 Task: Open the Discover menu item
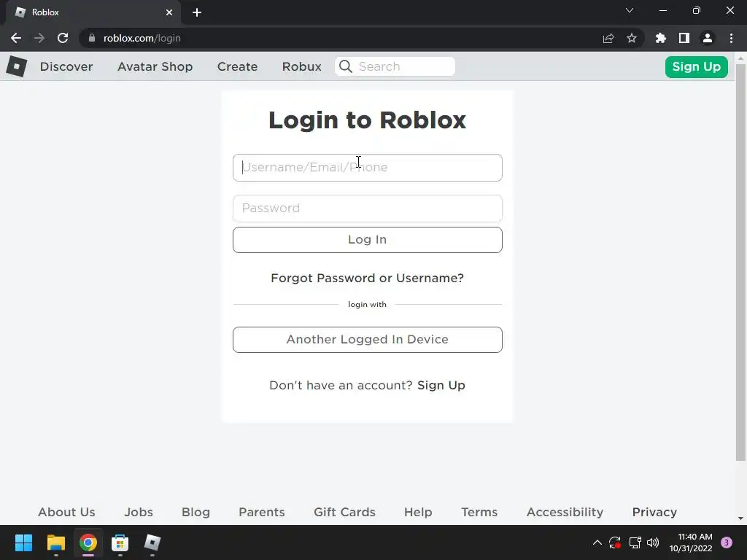point(66,66)
